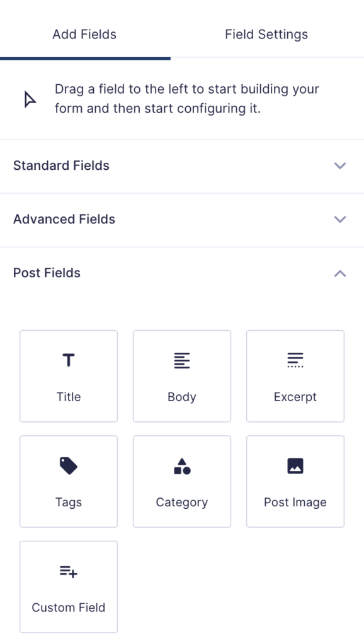Switch to the Field Settings tab

pyautogui.click(x=266, y=35)
